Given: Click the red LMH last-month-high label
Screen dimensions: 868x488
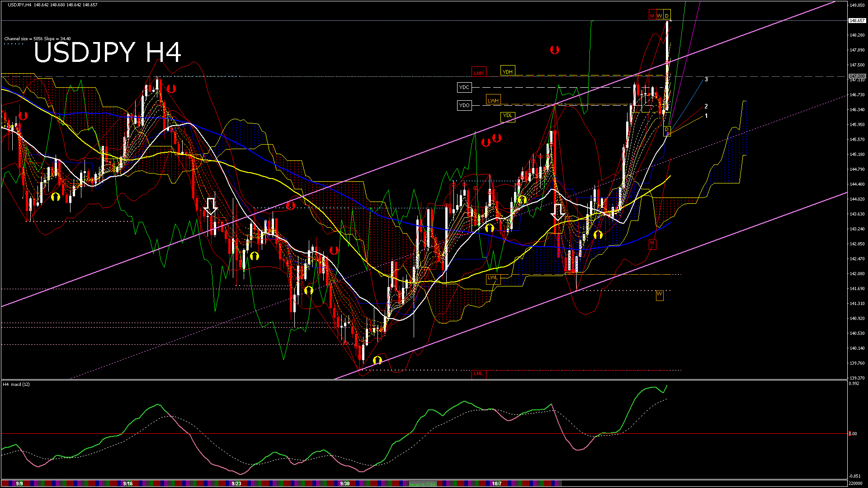Looking at the screenshot, I should click(x=478, y=73).
